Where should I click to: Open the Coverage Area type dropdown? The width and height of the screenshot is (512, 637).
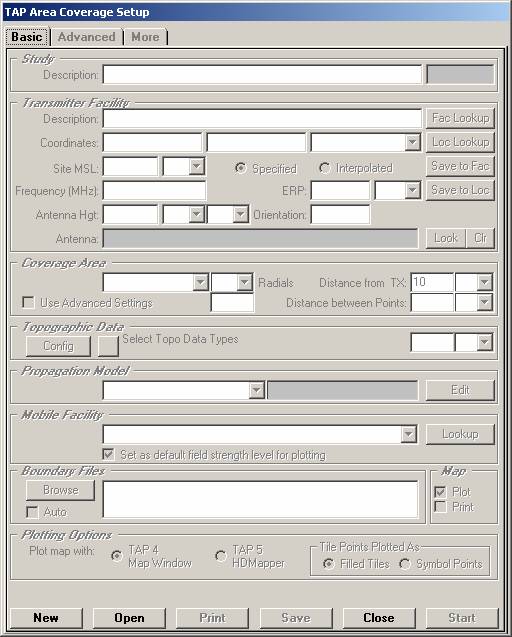pos(201,282)
